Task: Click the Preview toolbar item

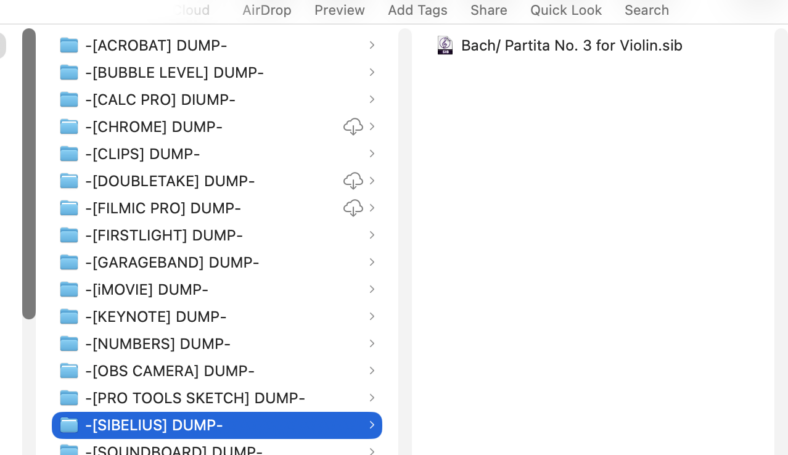Action: (340, 10)
